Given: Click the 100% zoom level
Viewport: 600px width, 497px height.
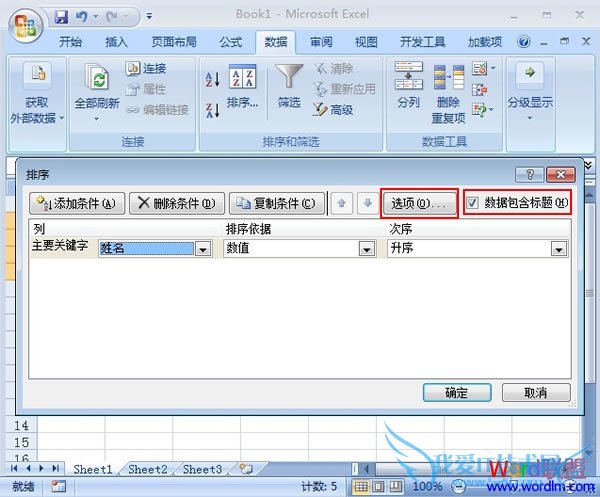Looking at the screenshot, I should (427, 487).
